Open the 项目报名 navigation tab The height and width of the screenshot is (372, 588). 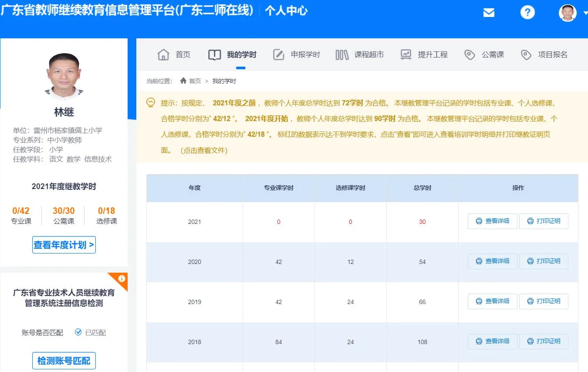[x=544, y=54]
